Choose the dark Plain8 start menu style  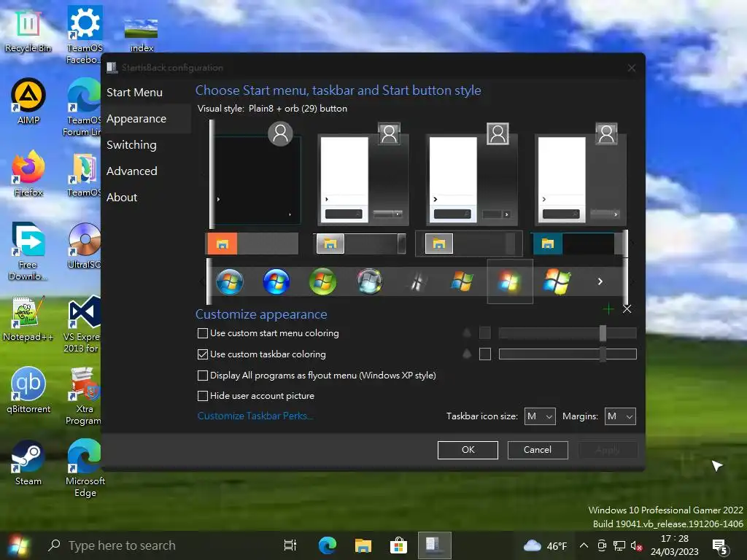[258, 174]
